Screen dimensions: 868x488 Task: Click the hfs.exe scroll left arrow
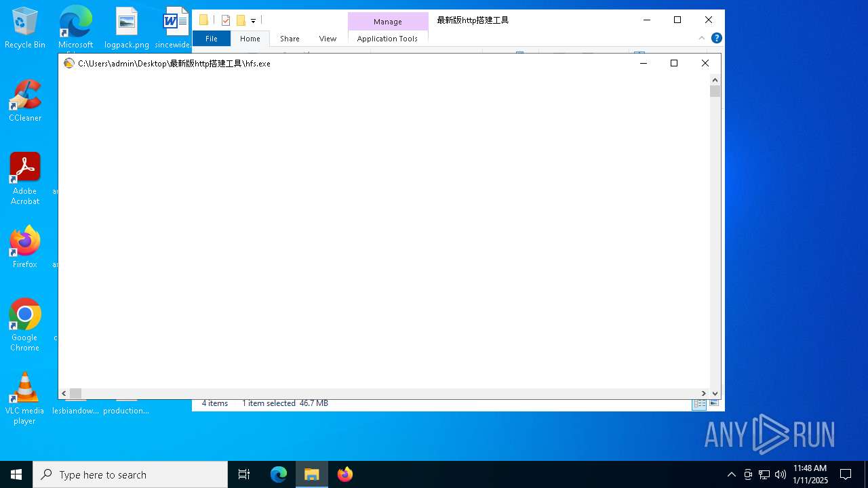tap(64, 393)
